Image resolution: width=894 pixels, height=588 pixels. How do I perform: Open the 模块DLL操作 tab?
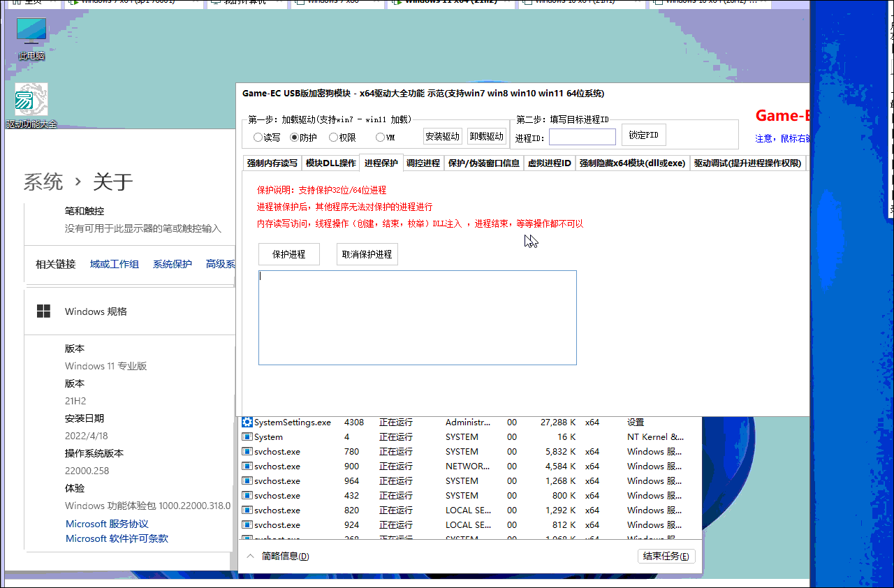pyautogui.click(x=330, y=163)
